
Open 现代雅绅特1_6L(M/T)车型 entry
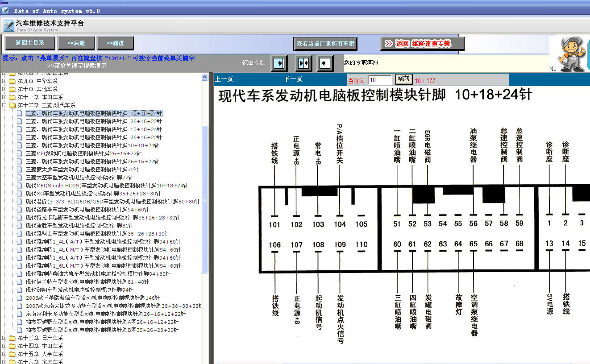coord(103,266)
